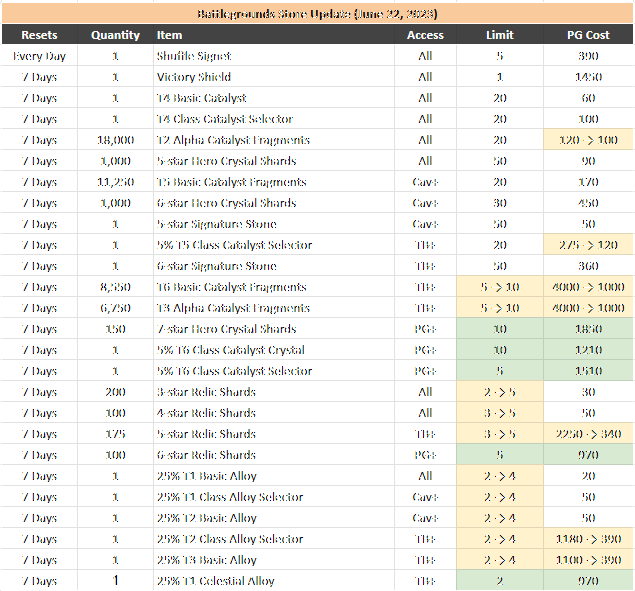Click the 1450 cost for Victory Shield
Screen dimensions: 635x591
pos(588,77)
